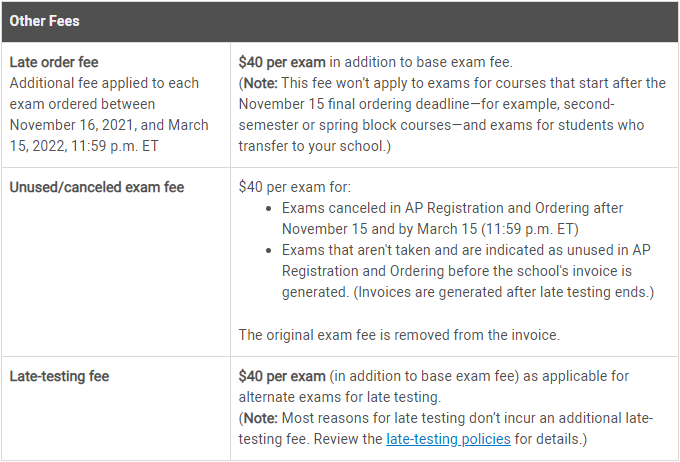Click the bold 'Note:' in late-testing row
680x462 pixels.
point(260,418)
